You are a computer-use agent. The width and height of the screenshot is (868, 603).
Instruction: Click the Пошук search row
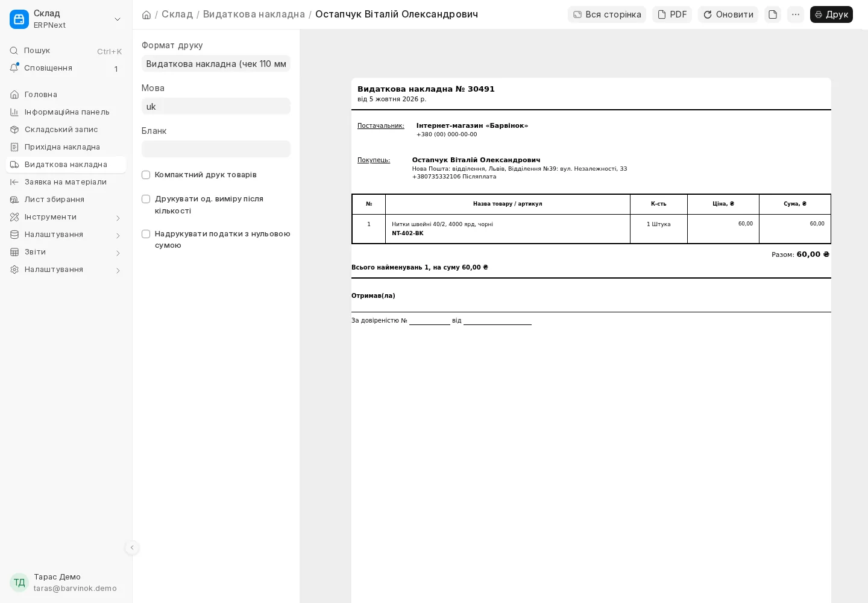click(x=66, y=51)
